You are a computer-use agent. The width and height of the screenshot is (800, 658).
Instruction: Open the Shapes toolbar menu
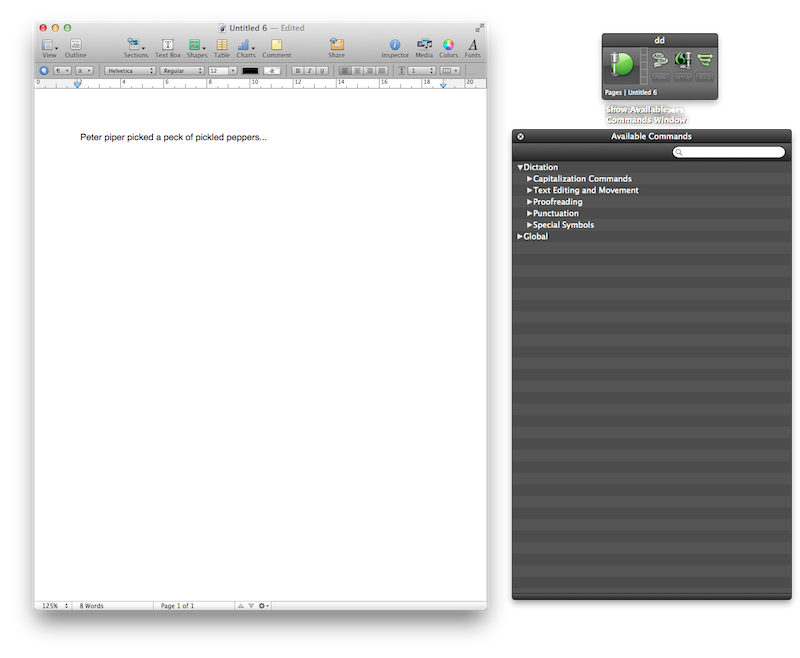pyautogui.click(x=196, y=48)
